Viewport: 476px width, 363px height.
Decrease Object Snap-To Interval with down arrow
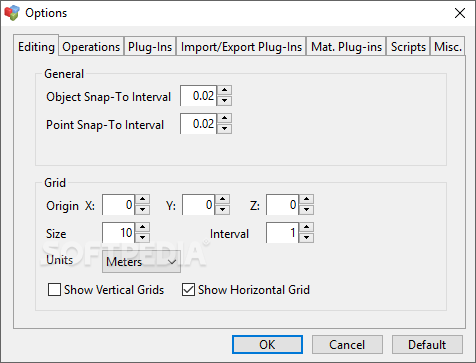coord(225,101)
